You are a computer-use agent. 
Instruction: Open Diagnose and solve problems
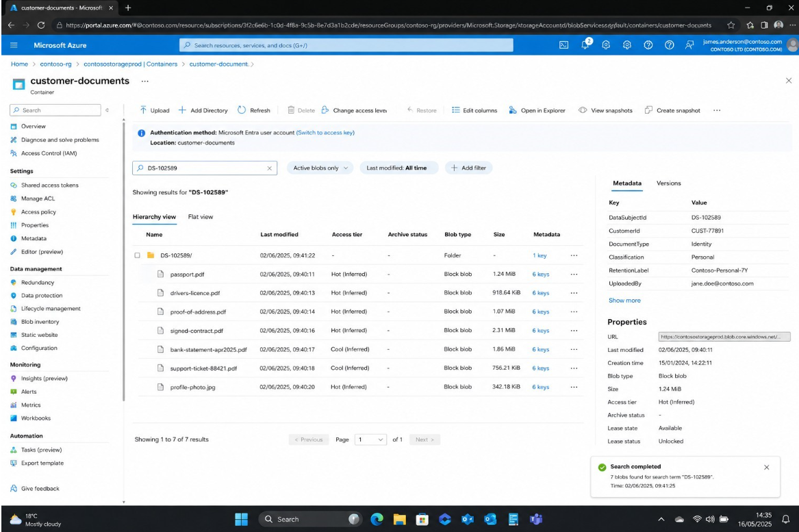coord(60,140)
